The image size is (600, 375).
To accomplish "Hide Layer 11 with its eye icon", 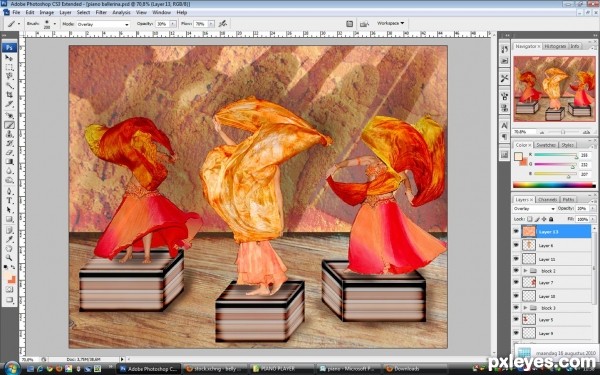I will 516,259.
